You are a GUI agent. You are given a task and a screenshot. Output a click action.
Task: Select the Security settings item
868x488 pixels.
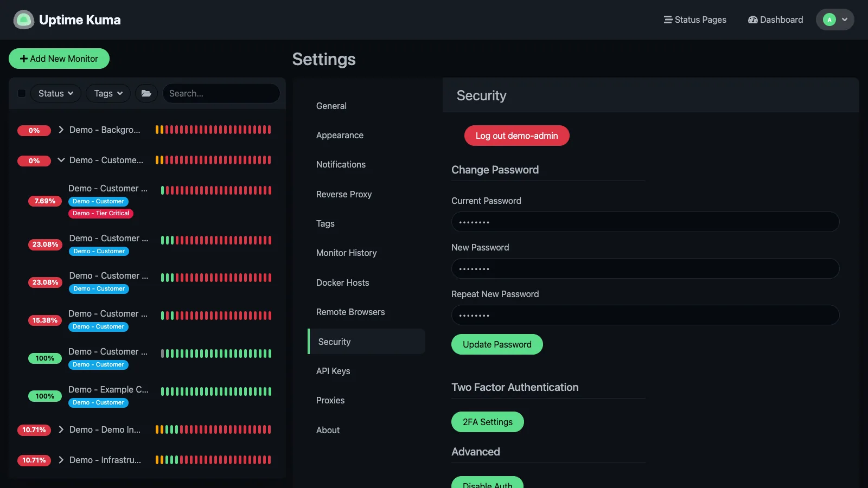click(x=366, y=342)
